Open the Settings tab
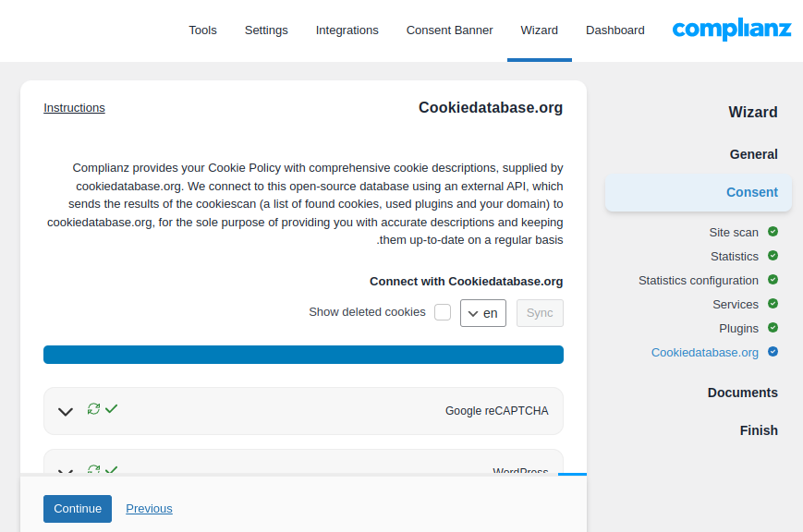Image resolution: width=803 pixels, height=532 pixels. [266, 30]
